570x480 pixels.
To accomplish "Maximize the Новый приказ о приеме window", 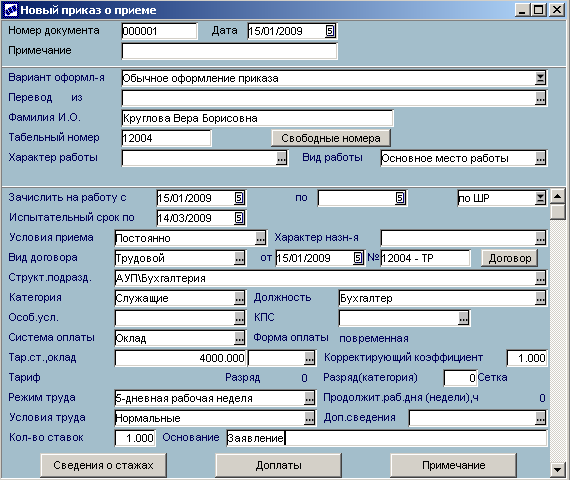I will pyautogui.click(x=538, y=10).
